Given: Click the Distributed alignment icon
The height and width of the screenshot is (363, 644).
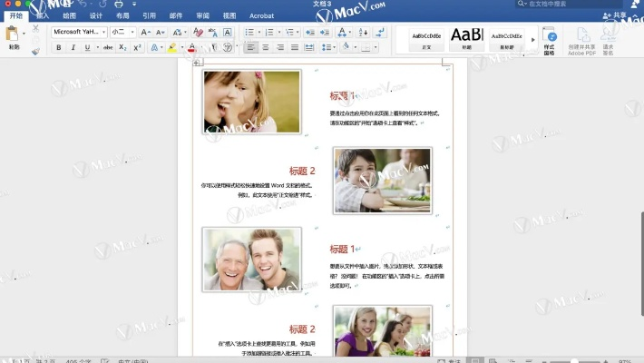Looking at the screenshot, I should point(309,48).
